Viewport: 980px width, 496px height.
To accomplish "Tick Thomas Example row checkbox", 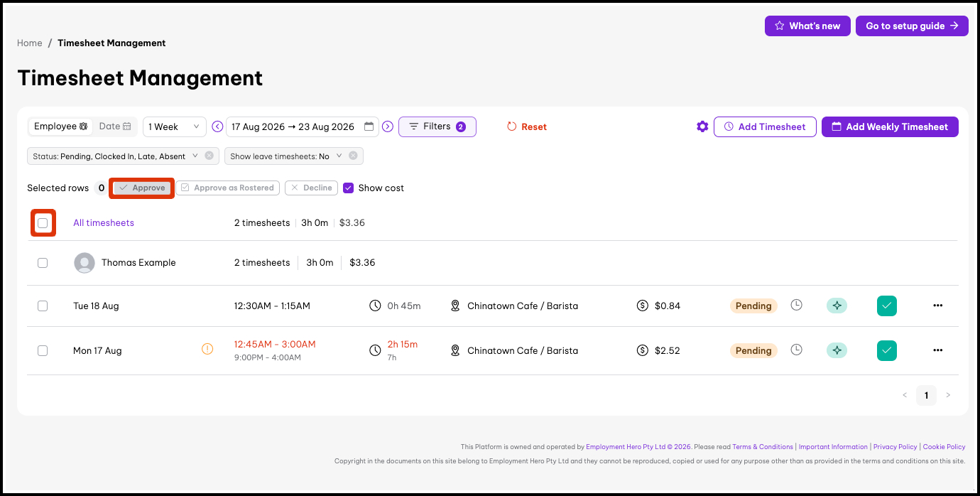I will tap(43, 263).
